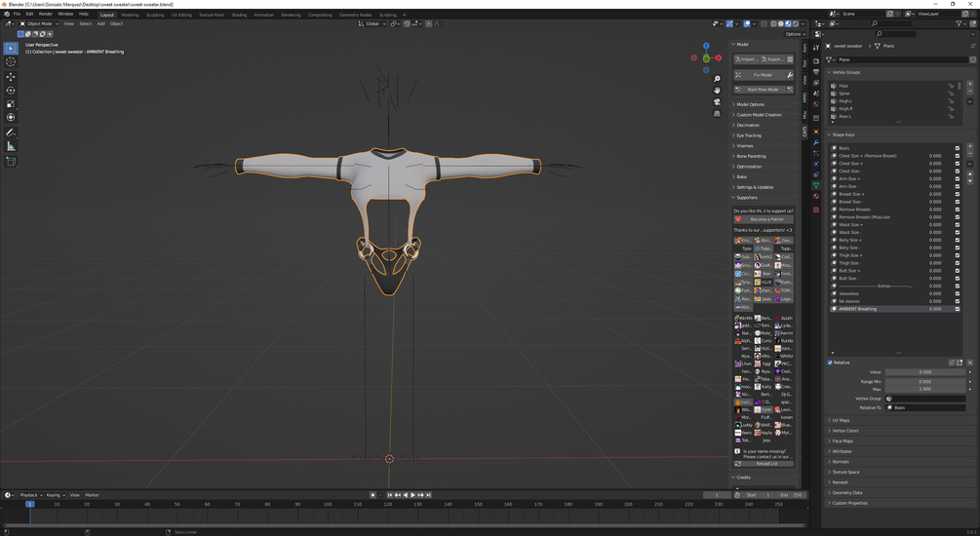Click the Start Pose Mode button
This screenshot has width=980, height=536.
(764, 90)
